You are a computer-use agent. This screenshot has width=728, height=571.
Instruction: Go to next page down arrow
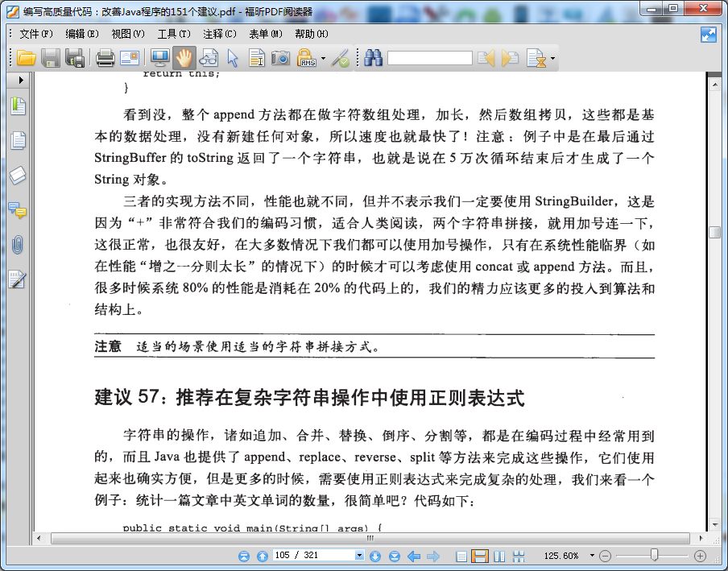[x=375, y=556]
